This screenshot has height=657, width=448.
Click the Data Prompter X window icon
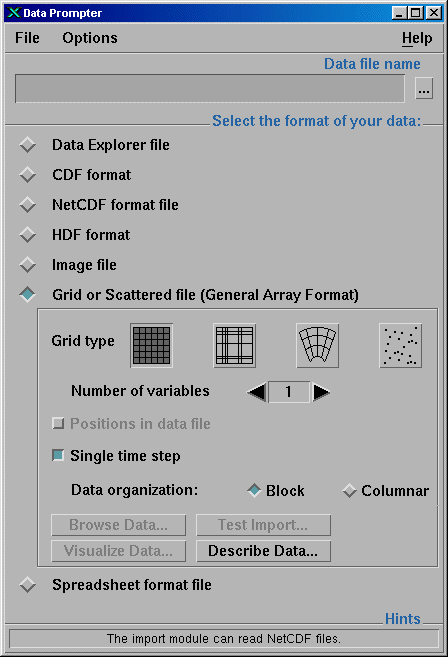(13, 13)
